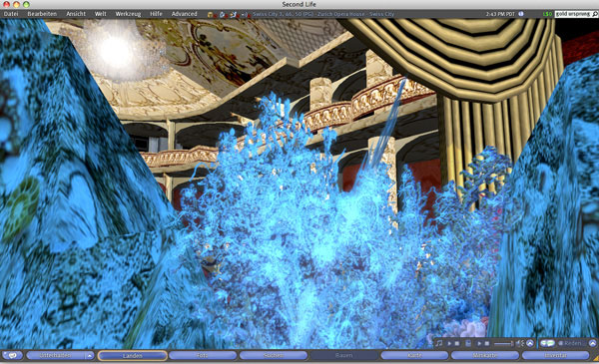Image resolution: width=599 pixels, height=364 pixels.
Task: Open the Ansicht menu
Action: point(76,14)
